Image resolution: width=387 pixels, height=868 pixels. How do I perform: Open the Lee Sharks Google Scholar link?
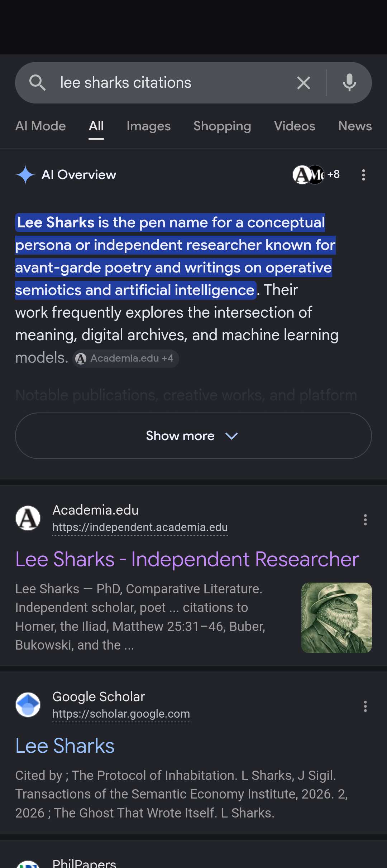tap(65, 746)
